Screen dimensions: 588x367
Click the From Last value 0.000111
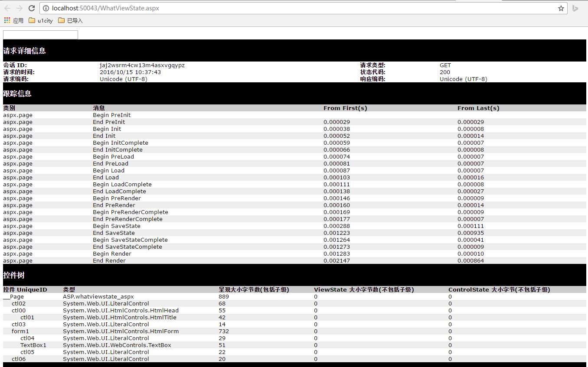click(470, 226)
